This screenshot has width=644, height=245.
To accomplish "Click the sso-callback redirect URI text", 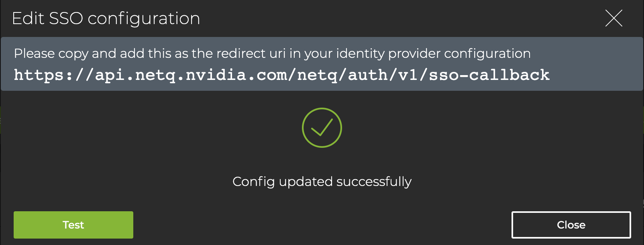I will [x=281, y=75].
